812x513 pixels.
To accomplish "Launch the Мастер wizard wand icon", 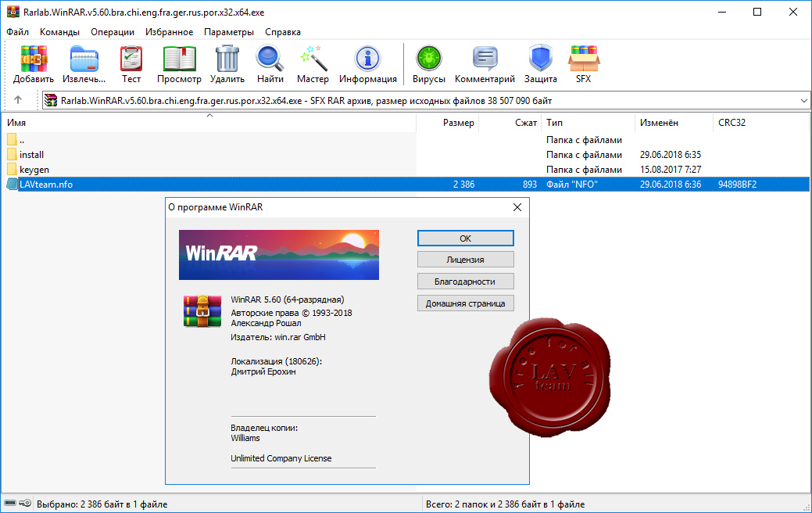I will pos(313,59).
